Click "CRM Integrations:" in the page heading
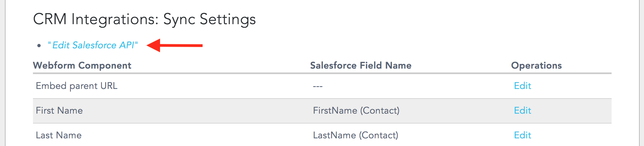The width and height of the screenshot is (644, 146). coord(96,19)
